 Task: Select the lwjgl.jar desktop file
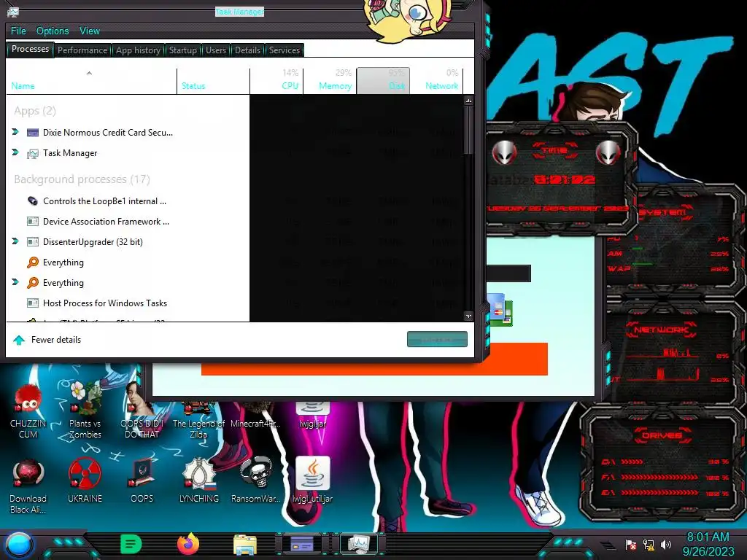coord(312,415)
